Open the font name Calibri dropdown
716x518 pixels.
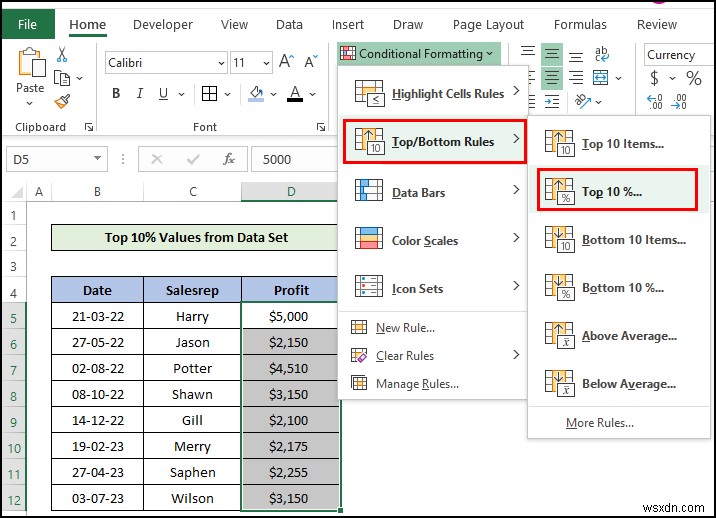(221, 63)
